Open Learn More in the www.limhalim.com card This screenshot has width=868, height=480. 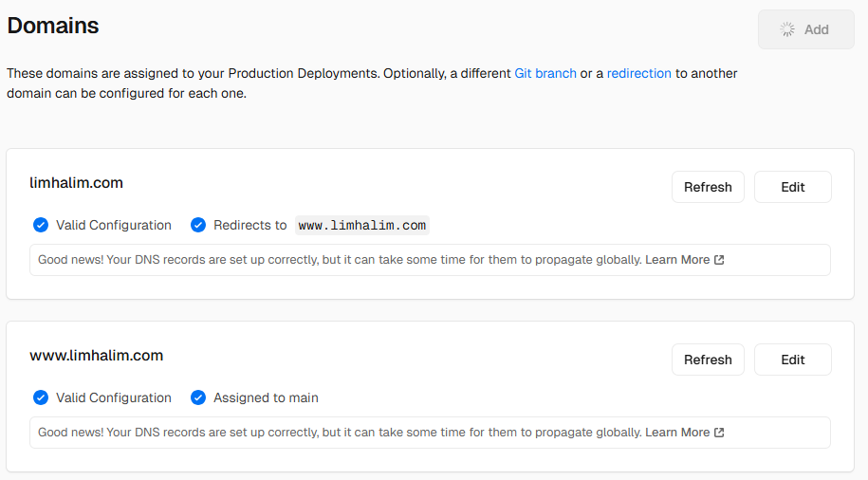click(x=677, y=433)
